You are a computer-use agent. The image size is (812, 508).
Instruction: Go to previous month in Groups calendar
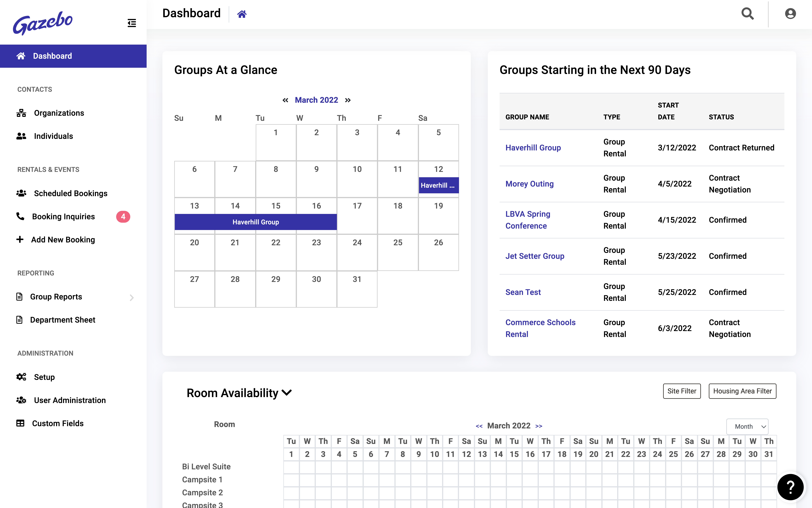[285, 100]
